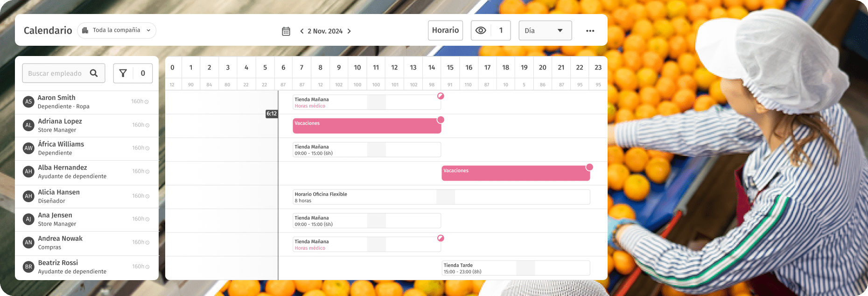The image size is (868, 296).
Task: Click the Buscar empleado search field
Action: 55,73
